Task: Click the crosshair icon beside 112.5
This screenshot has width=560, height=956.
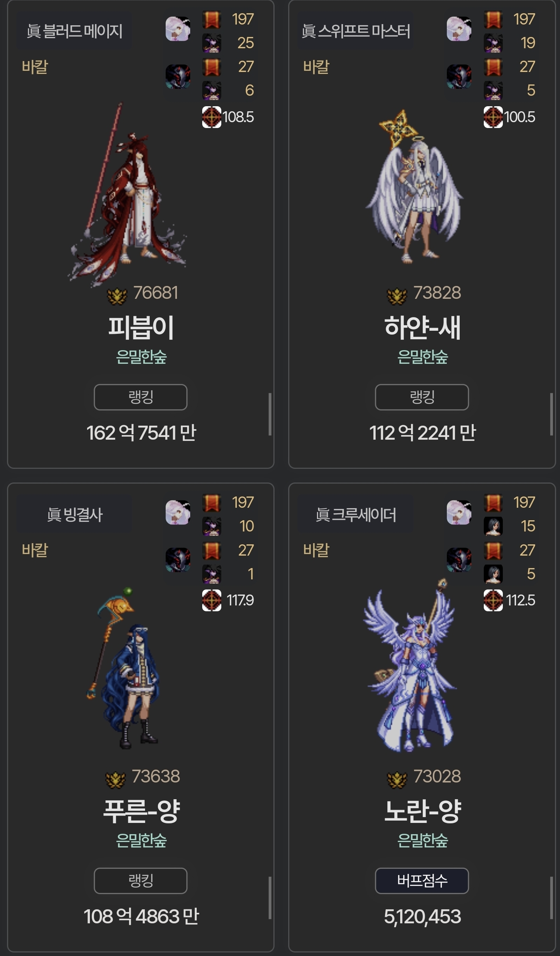Action: [x=493, y=600]
